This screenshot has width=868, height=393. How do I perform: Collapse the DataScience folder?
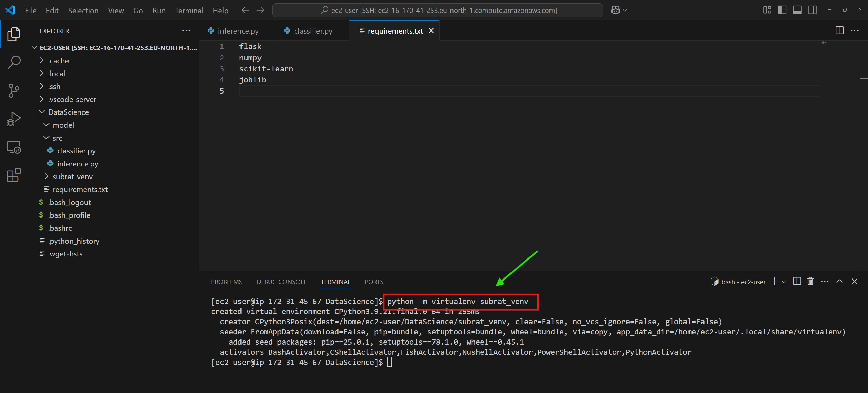pyautogui.click(x=68, y=112)
